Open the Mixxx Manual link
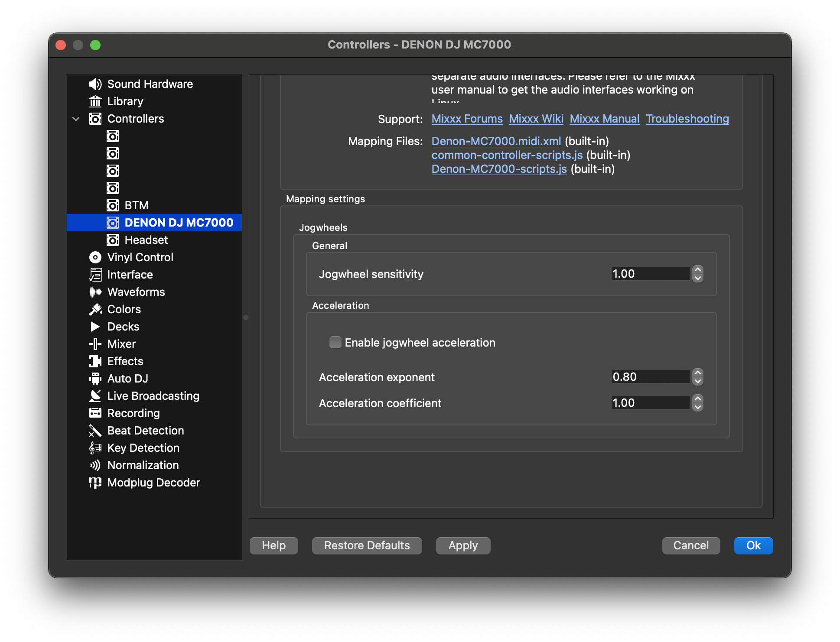Image resolution: width=840 pixels, height=642 pixels. click(604, 119)
